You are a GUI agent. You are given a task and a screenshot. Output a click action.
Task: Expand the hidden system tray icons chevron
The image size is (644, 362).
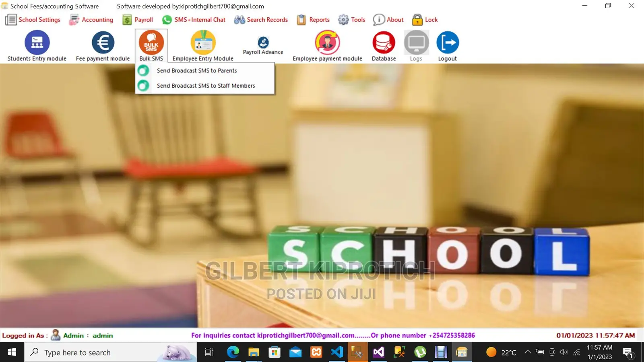click(x=528, y=352)
